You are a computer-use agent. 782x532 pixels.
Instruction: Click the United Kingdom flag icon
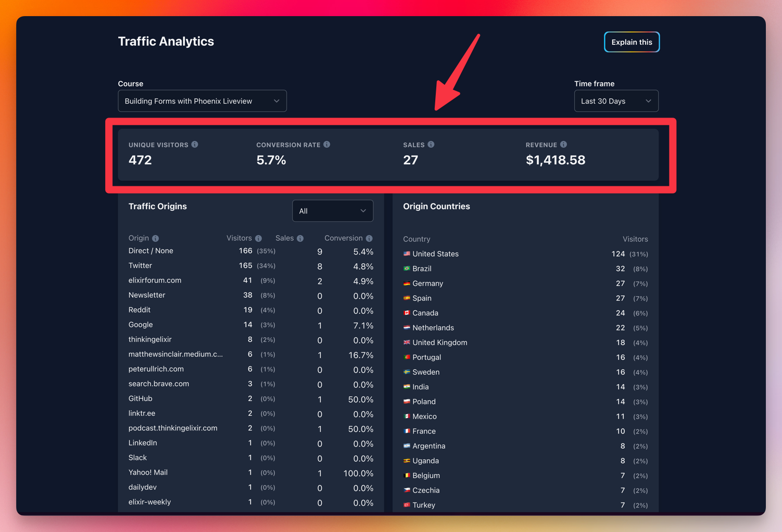tap(407, 343)
